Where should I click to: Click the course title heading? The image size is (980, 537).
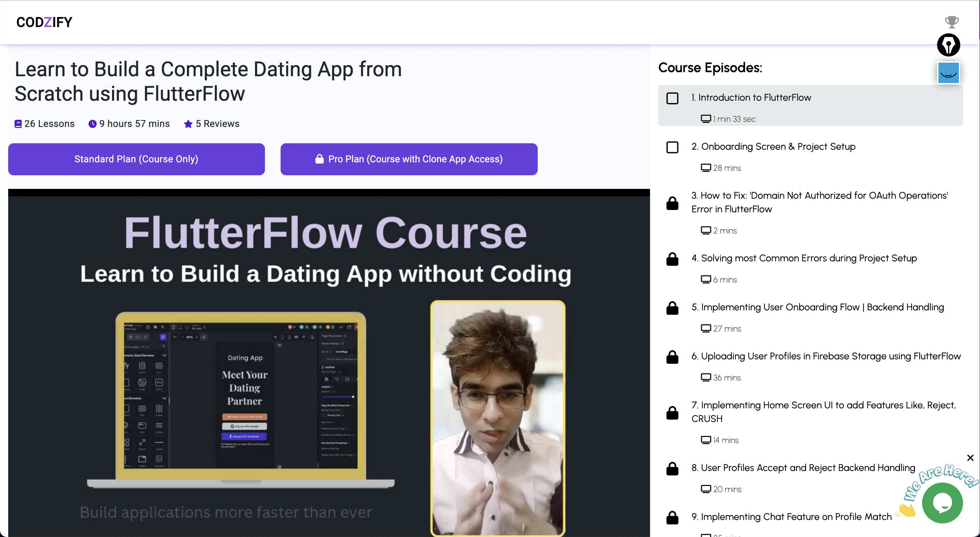208,81
